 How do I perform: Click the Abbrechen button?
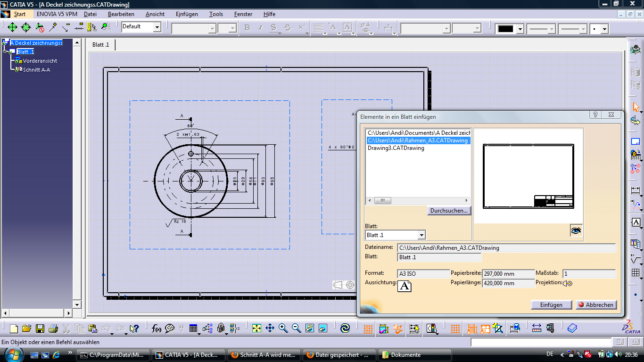click(x=596, y=305)
